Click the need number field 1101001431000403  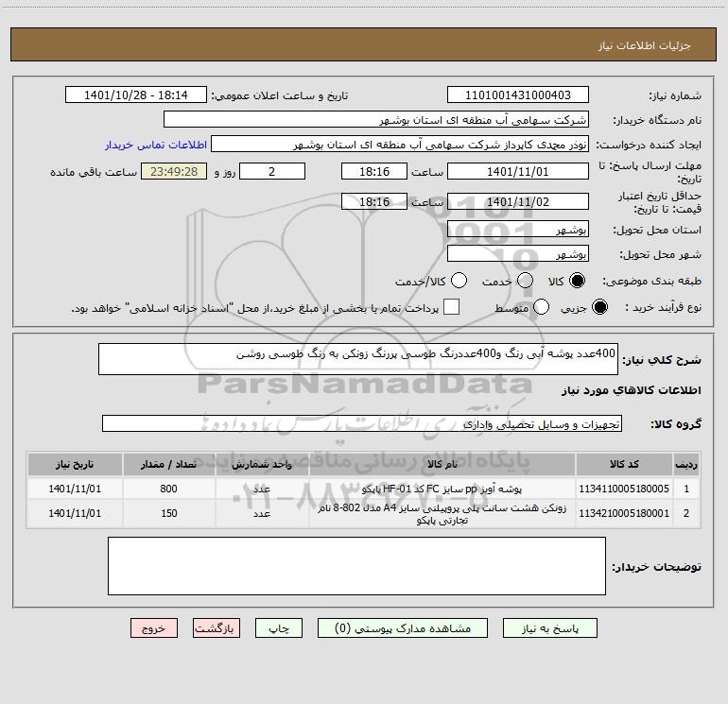tap(518, 94)
